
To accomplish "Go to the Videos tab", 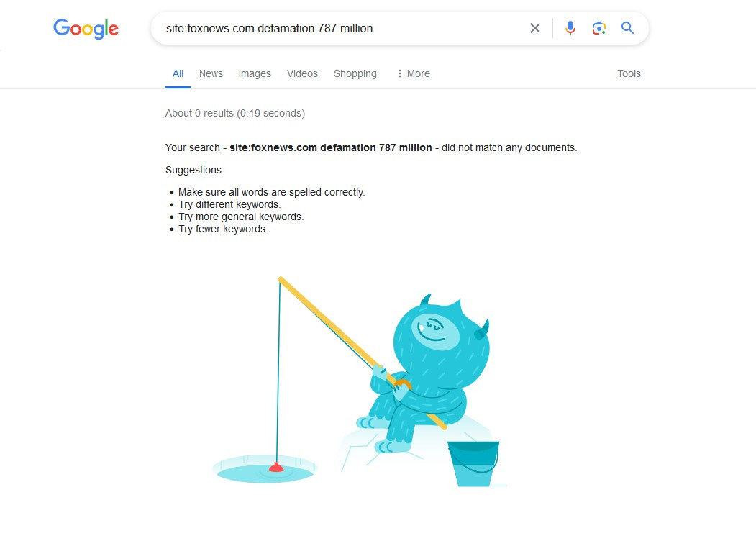I will coord(302,74).
